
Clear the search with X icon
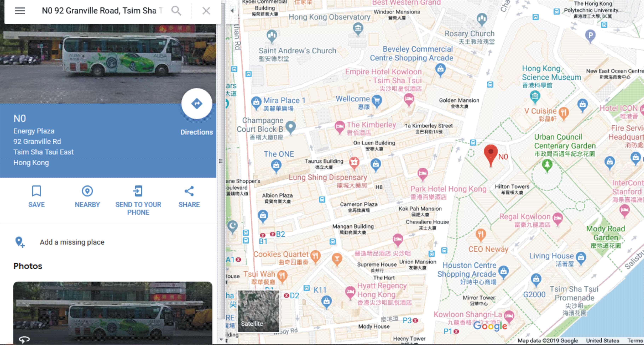pos(206,11)
